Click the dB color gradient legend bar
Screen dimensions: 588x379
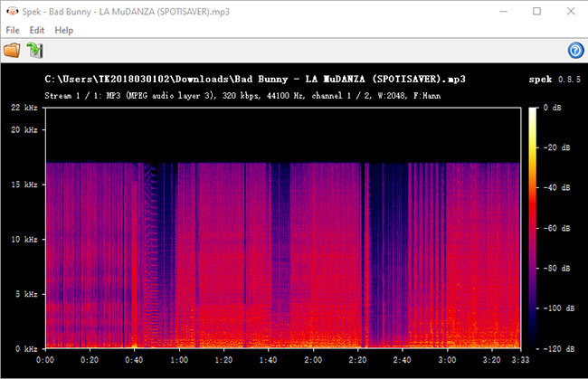point(533,228)
